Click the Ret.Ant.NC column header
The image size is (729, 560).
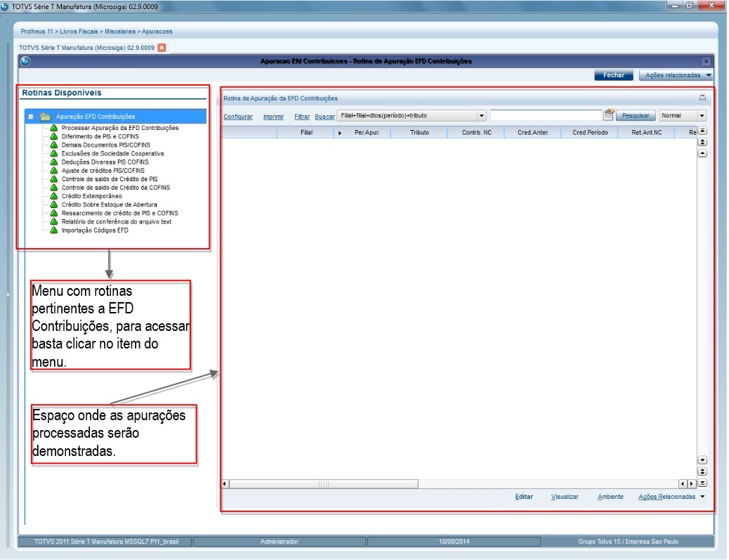(x=647, y=133)
